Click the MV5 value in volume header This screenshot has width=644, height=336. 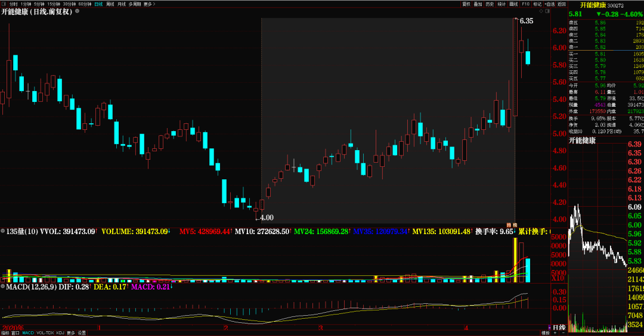205,231
